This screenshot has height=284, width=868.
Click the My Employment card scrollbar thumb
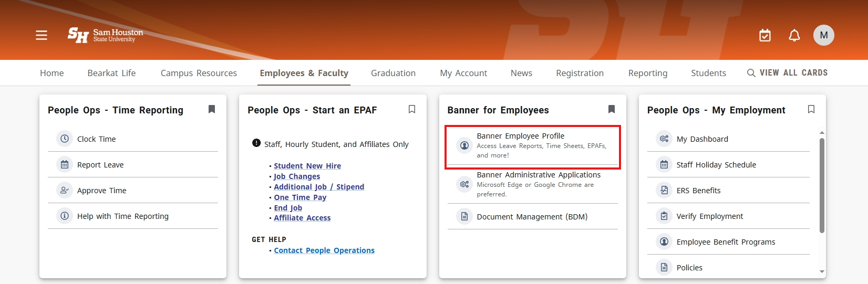click(822, 185)
